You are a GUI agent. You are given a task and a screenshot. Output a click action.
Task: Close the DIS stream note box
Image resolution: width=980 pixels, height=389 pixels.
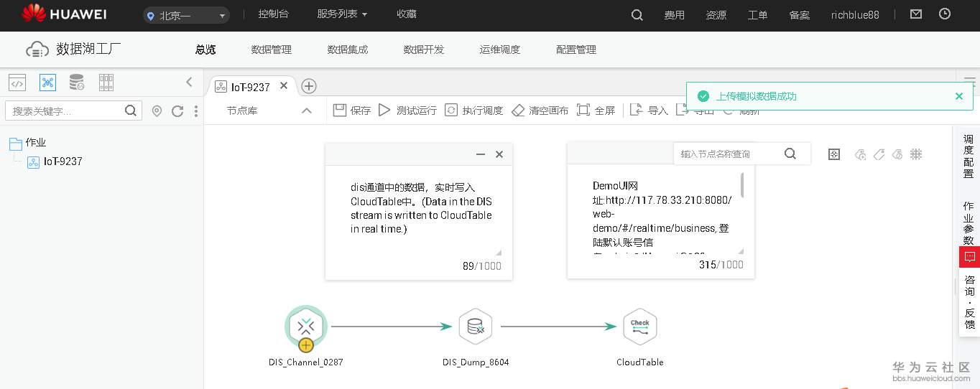pos(499,154)
